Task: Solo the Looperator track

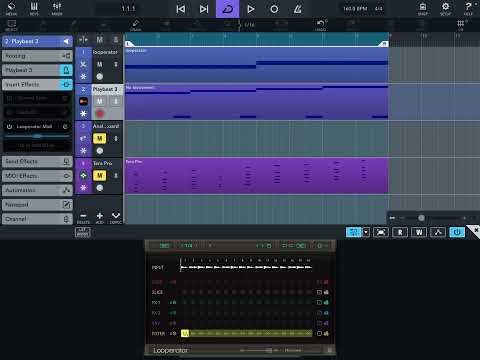Action: point(116,64)
